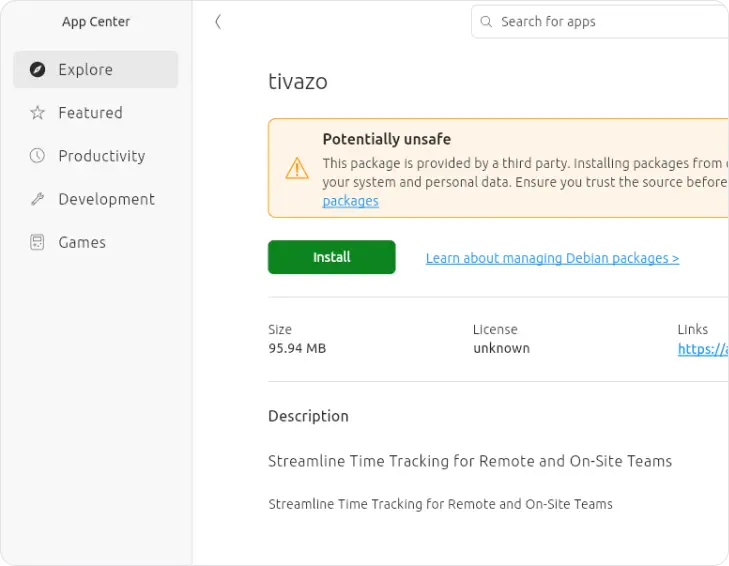Click the License label

495,329
